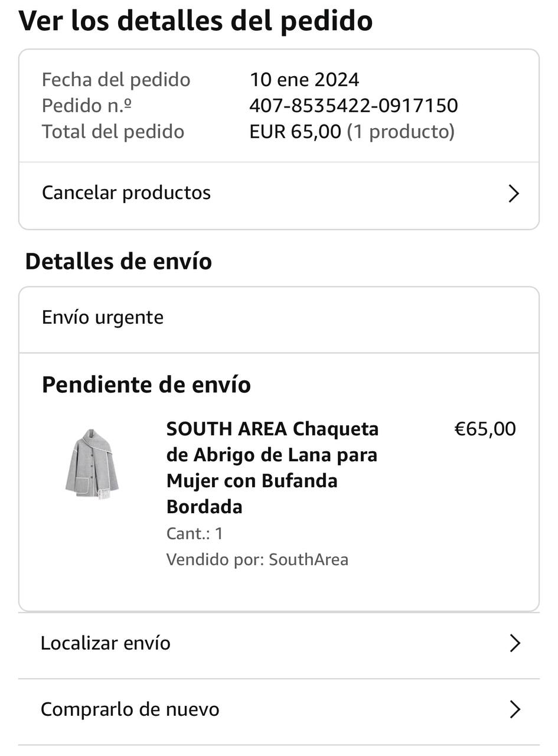Image resolution: width=558 pixels, height=756 pixels.
Task: Tap the Comprarlo de nuevo chevron arrow
Action: point(514,709)
